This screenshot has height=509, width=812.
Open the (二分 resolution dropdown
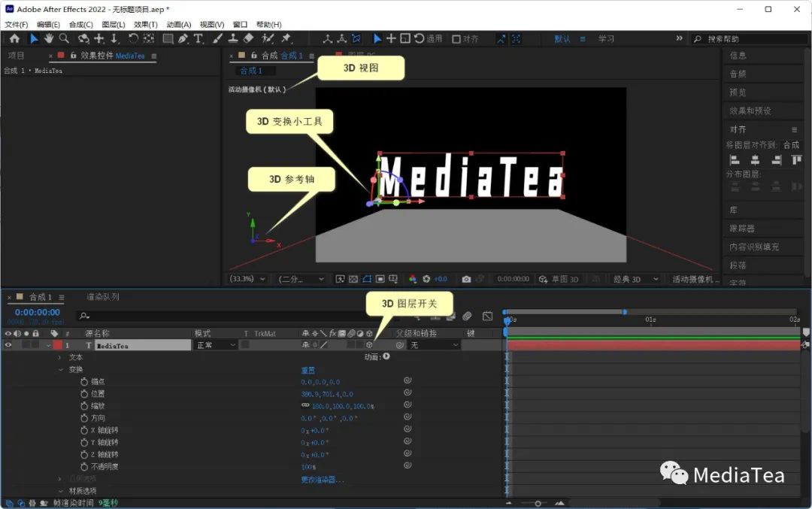click(x=301, y=279)
